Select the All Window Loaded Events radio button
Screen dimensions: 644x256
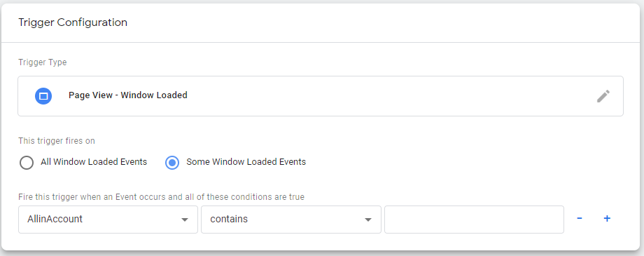click(27, 163)
